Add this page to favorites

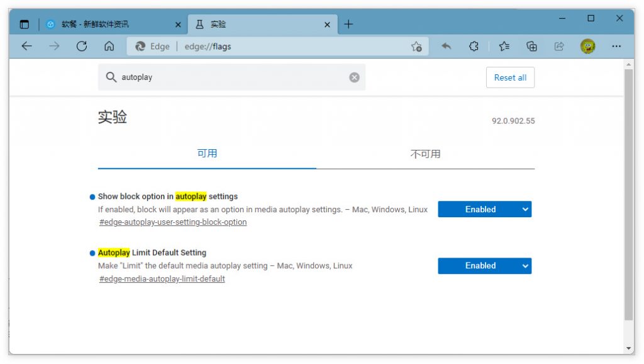[x=416, y=46]
